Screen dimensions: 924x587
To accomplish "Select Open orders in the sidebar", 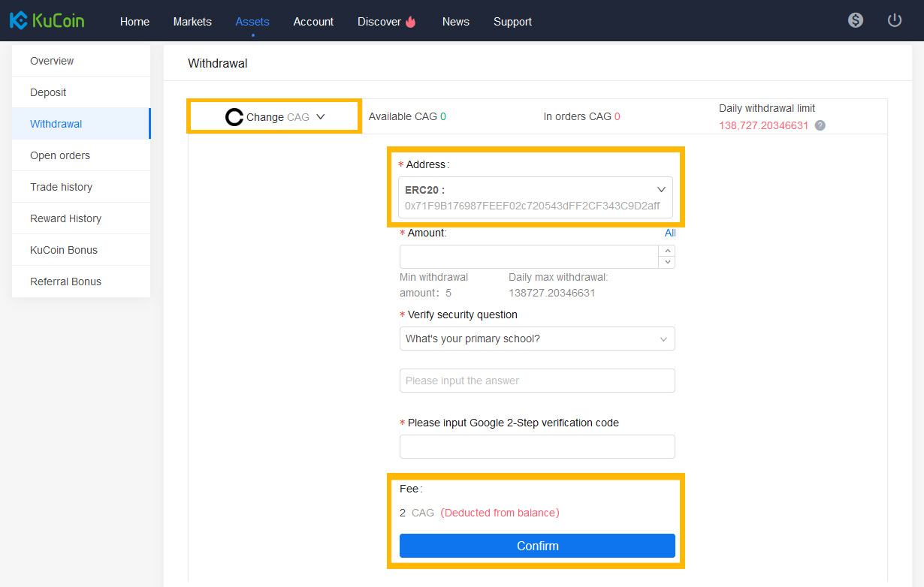I will [x=81, y=155].
